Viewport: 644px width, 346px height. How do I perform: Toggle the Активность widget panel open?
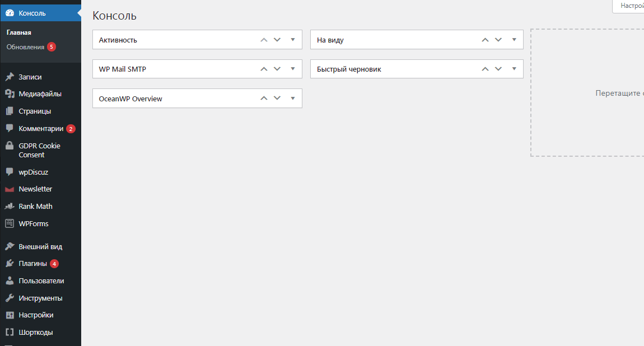pyautogui.click(x=292, y=40)
